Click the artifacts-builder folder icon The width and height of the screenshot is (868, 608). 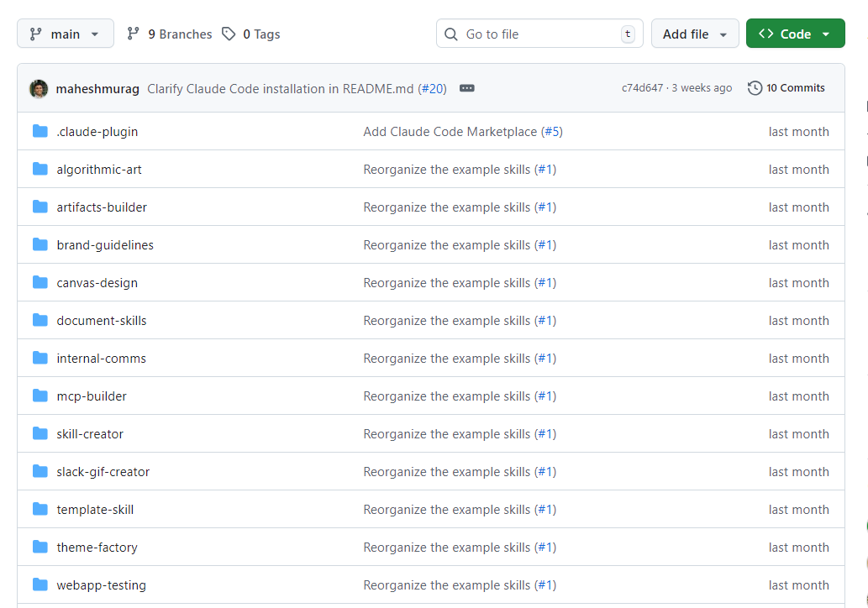click(39, 207)
